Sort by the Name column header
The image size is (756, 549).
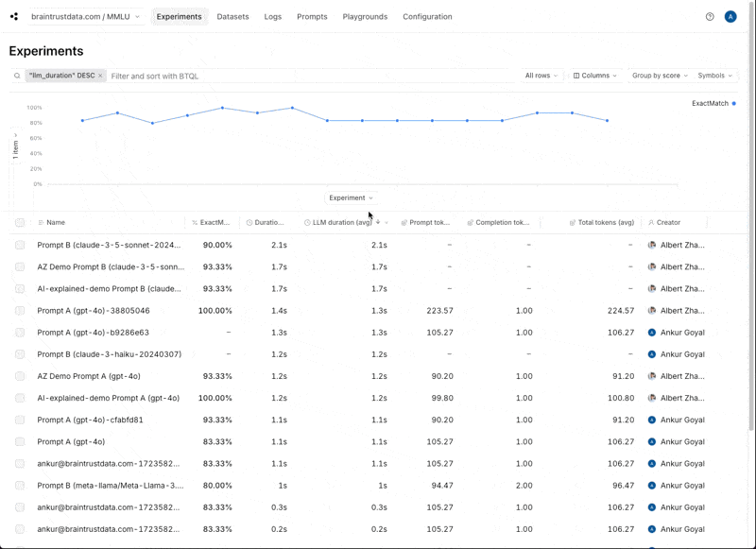click(x=56, y=223)
